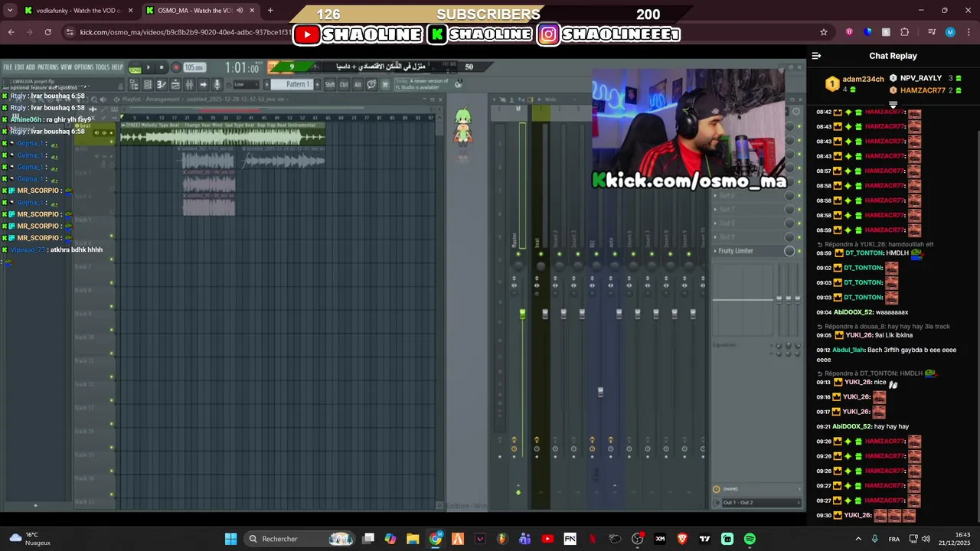Collapse the Chat Replay panel icon
980x551 pixels.
coord(816,56)
